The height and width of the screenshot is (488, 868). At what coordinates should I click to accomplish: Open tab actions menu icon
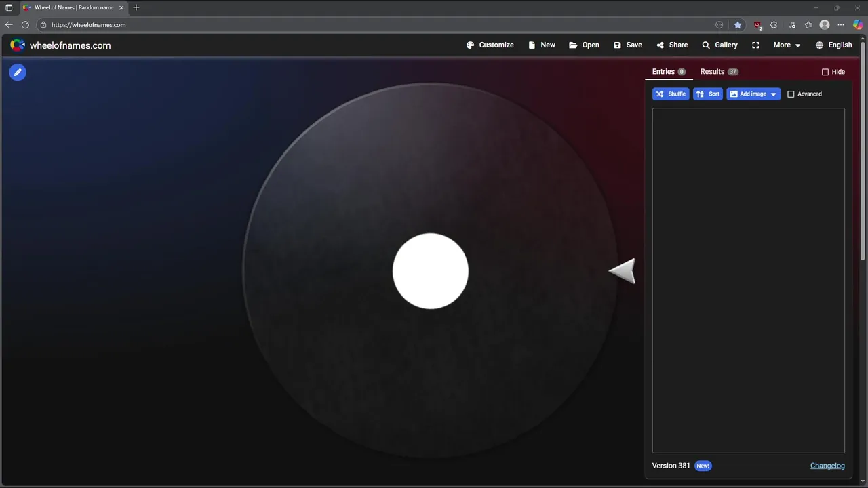pyautogui.click(x=9, y=7)
